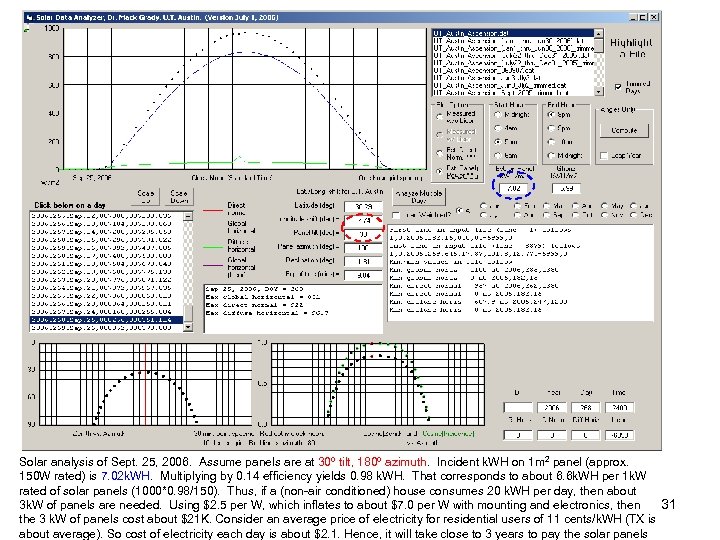
Task: Click the Declination (deg) field
Action: (363, 261)
